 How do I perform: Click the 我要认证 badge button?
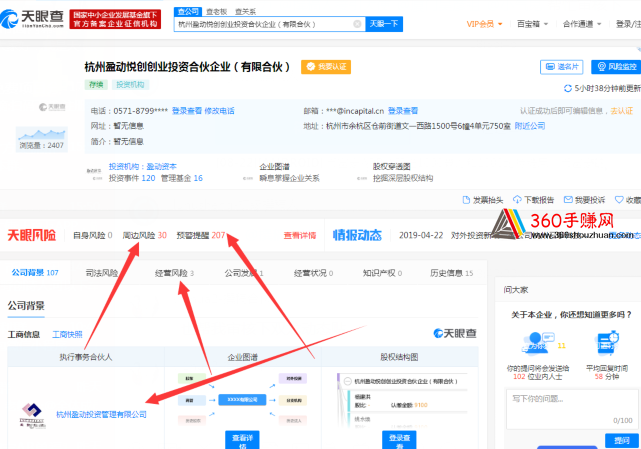pos(326,67)
